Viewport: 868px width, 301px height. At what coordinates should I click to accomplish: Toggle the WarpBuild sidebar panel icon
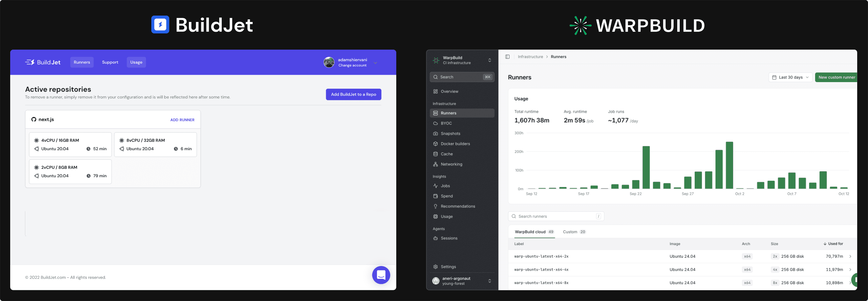(x=507, y=57)
